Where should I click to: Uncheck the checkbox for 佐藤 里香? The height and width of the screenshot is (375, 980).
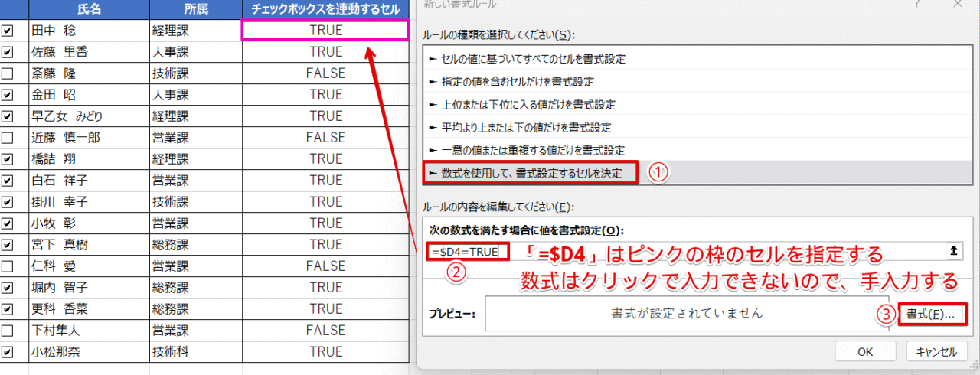[x=8, y=53]
